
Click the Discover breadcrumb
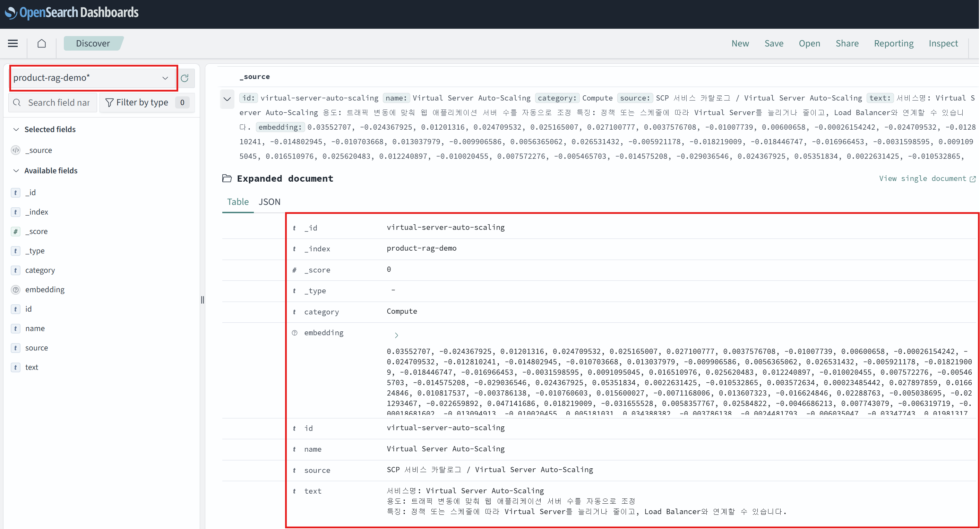click(x=93, y=43)
